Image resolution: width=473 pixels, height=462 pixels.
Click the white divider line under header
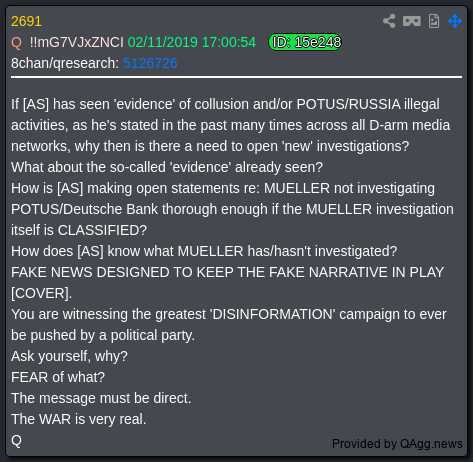point(236,77)
